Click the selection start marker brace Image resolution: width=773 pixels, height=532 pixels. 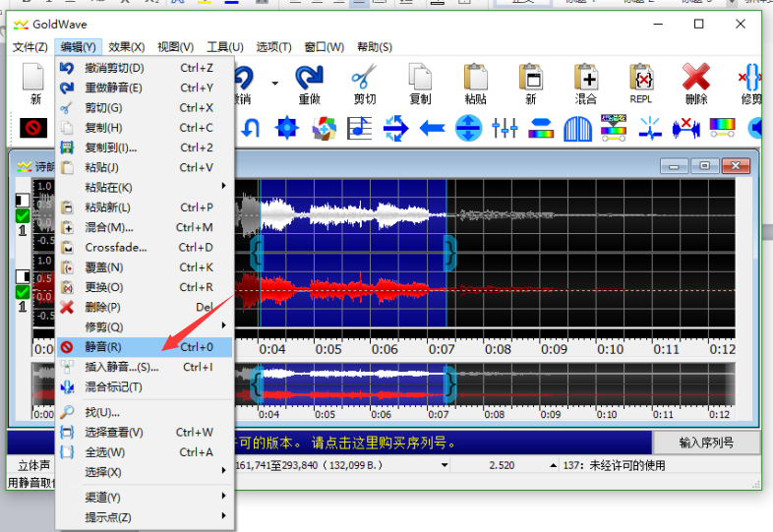point(257,253)
